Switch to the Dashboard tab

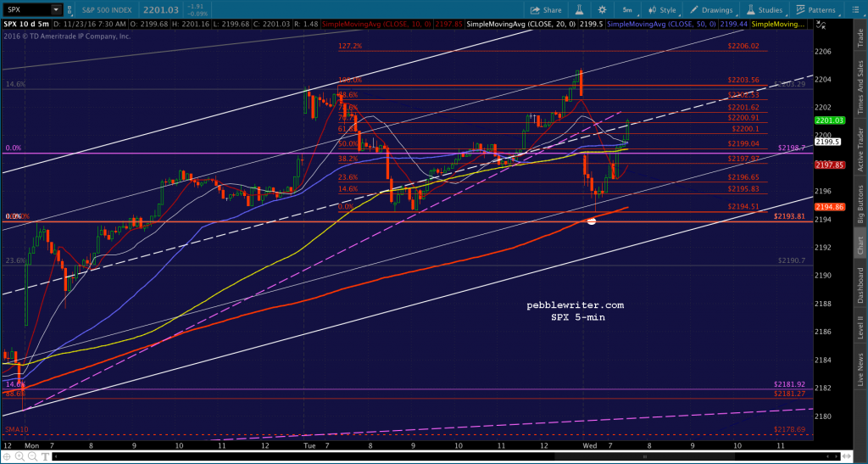pos(861,285)
